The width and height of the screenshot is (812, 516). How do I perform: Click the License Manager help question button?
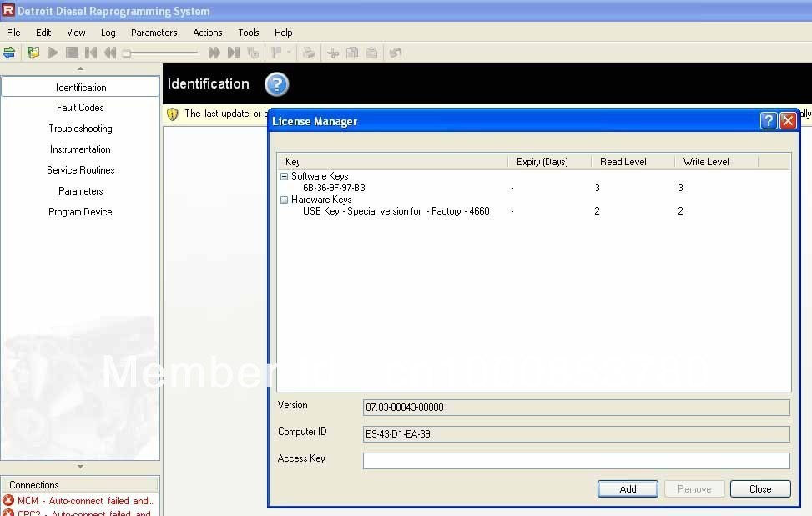point(769,121)
